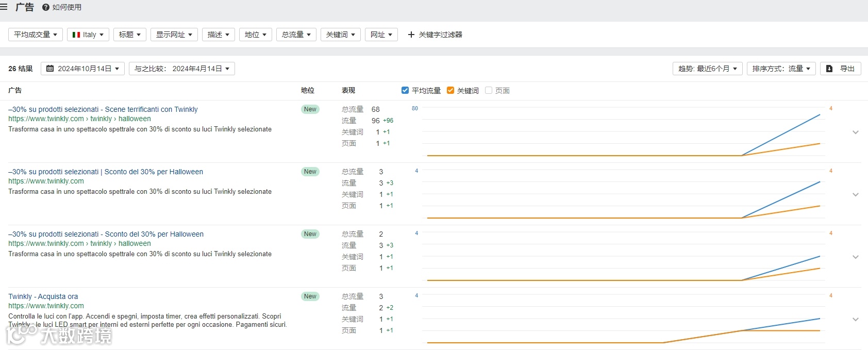The image size is (868, 350).
Task: Click the plus icon for 关键字过滤器
Action: coord(411,35)
